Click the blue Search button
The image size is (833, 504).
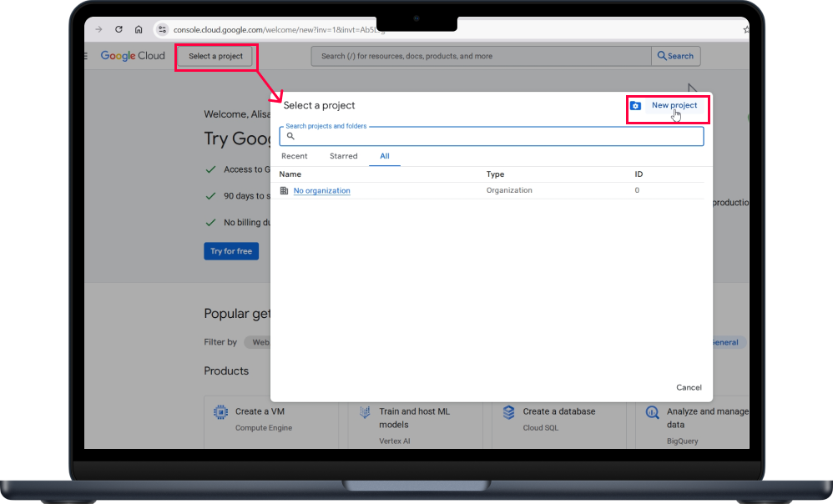[x=676, y=56]
